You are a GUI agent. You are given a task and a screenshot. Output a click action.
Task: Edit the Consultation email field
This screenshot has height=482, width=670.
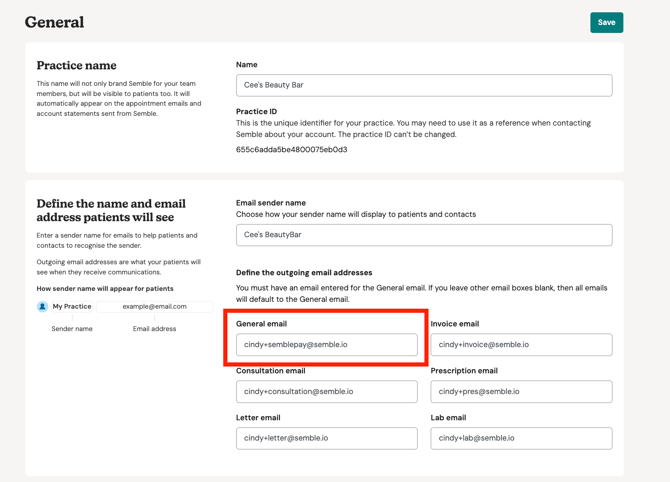click(327, 392)
